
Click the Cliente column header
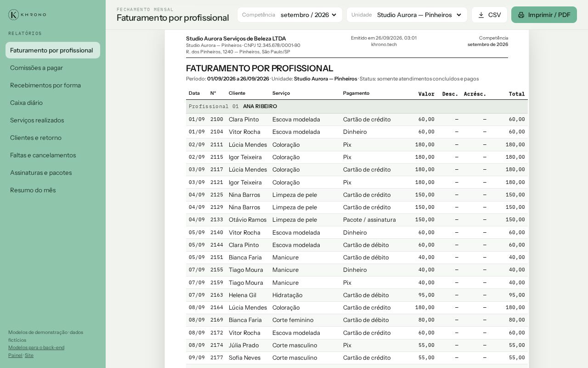[x=237, y=93]
